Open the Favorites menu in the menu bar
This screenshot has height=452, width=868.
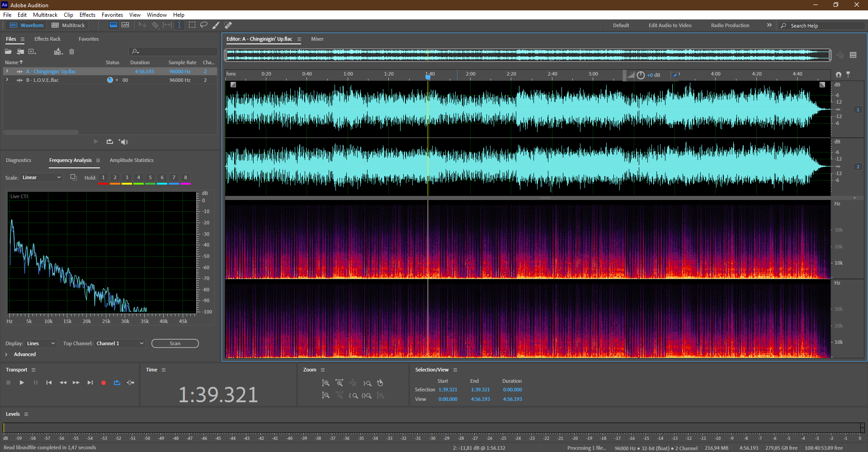pyautogui.click(x=112, y=15)
